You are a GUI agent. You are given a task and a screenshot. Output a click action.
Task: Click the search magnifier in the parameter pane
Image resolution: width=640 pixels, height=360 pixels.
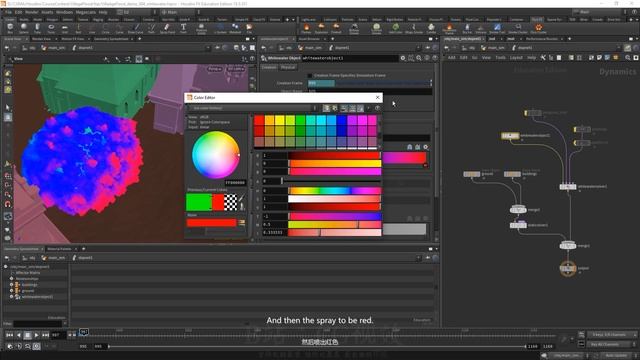[x=419, y=58]
